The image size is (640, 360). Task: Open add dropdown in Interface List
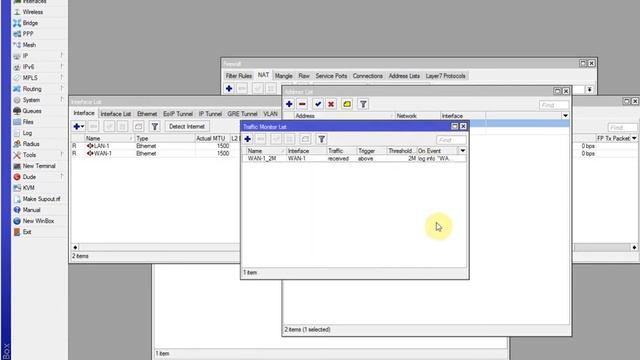click(x=79, y=127)
